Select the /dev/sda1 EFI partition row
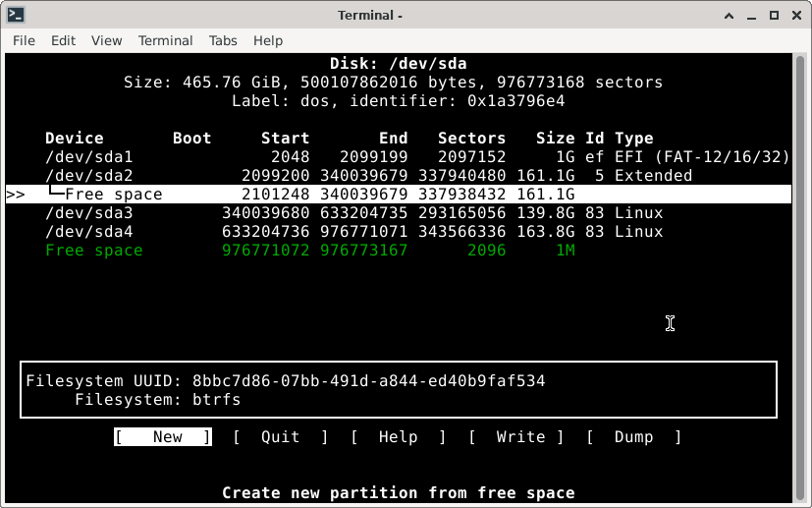812x508 pixels. 393,157
